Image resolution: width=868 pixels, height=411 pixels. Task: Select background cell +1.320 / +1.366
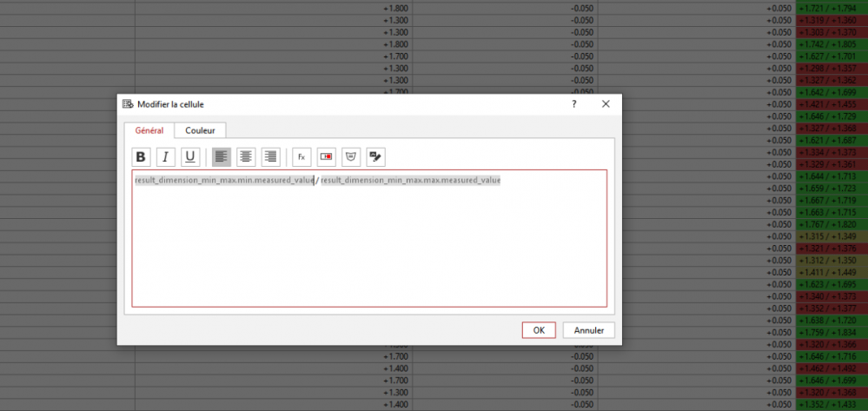(x=832, y=345)
